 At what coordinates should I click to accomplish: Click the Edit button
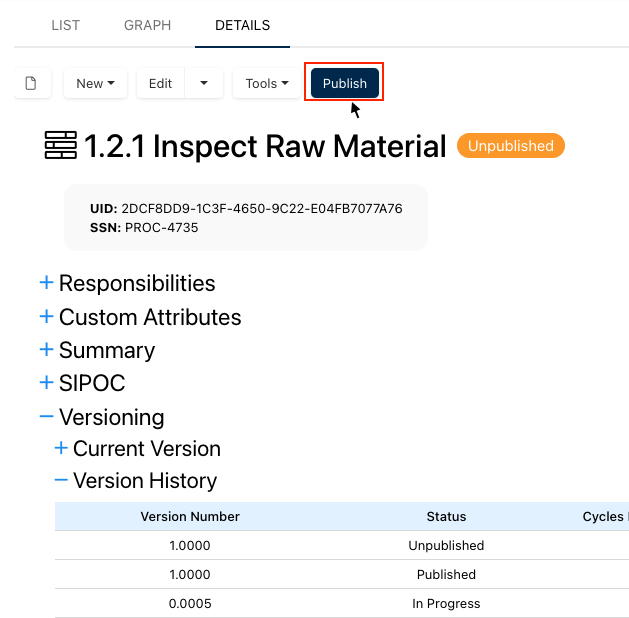(160, 84)
